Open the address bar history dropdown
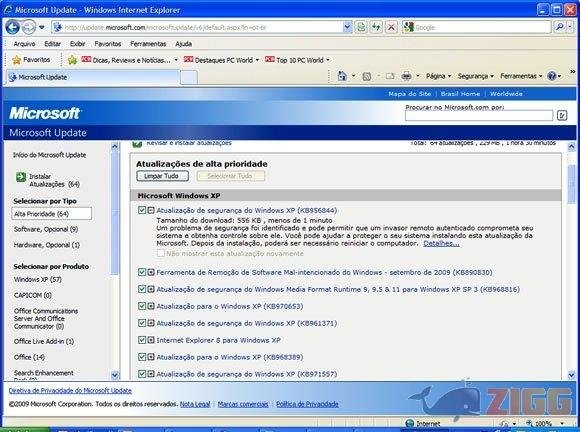 pos(347,27)
